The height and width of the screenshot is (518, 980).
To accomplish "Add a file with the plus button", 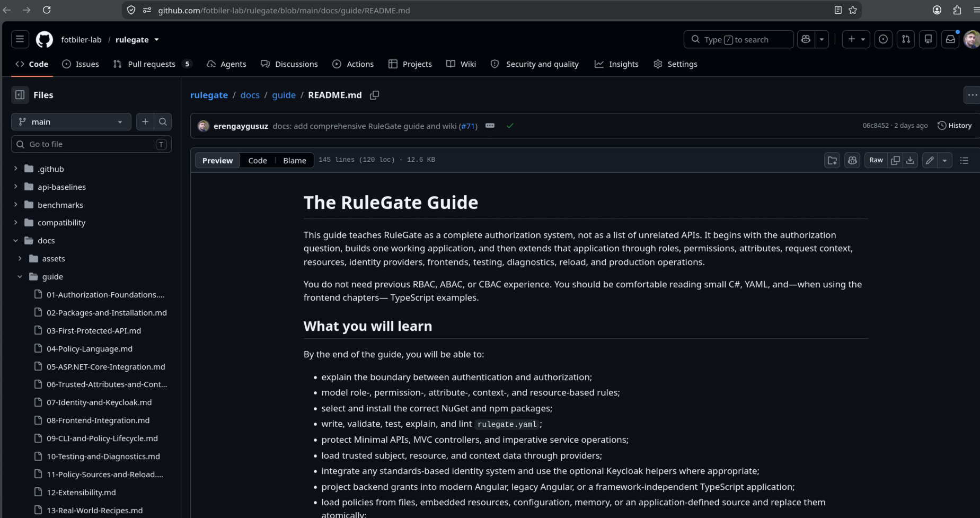I will coord(145,121).
